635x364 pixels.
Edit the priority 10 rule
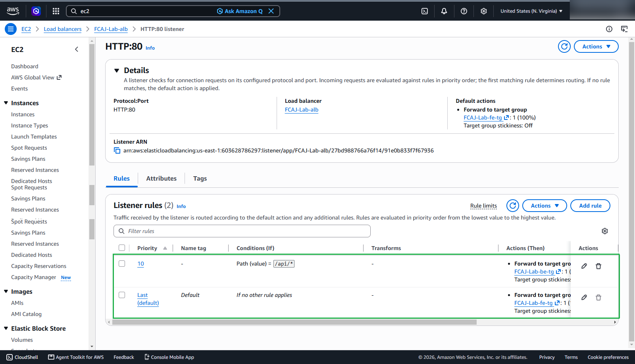(x=584, y=266)
